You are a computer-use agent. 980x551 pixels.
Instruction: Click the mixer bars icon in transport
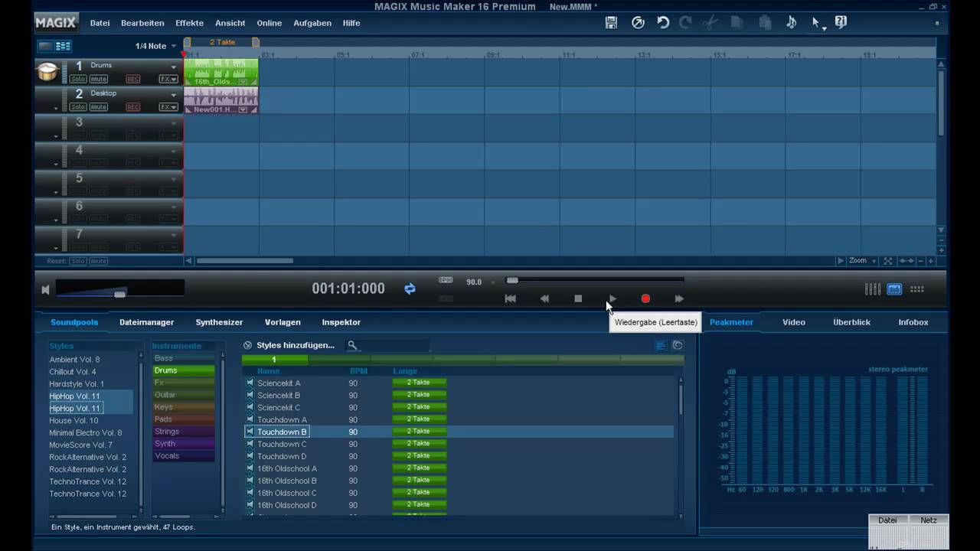point(872,289)
